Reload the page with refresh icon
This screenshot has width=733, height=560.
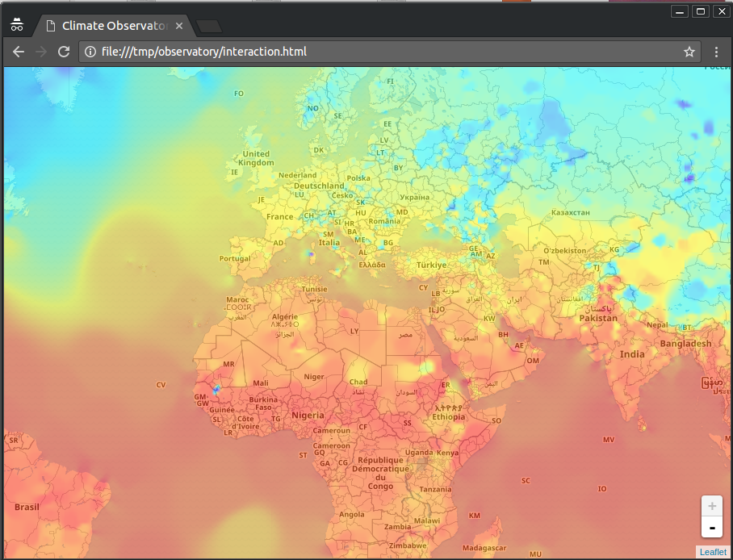click(x=64, y=52)
